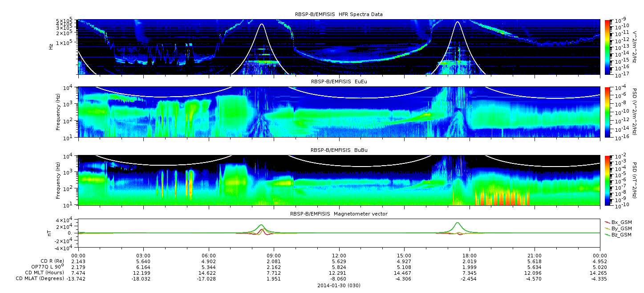The height and width of the screenshot is (293, 644).
Task: Select the RBSP-B/EMFISIS BuBu panel title
Action: tap(339, 150)
